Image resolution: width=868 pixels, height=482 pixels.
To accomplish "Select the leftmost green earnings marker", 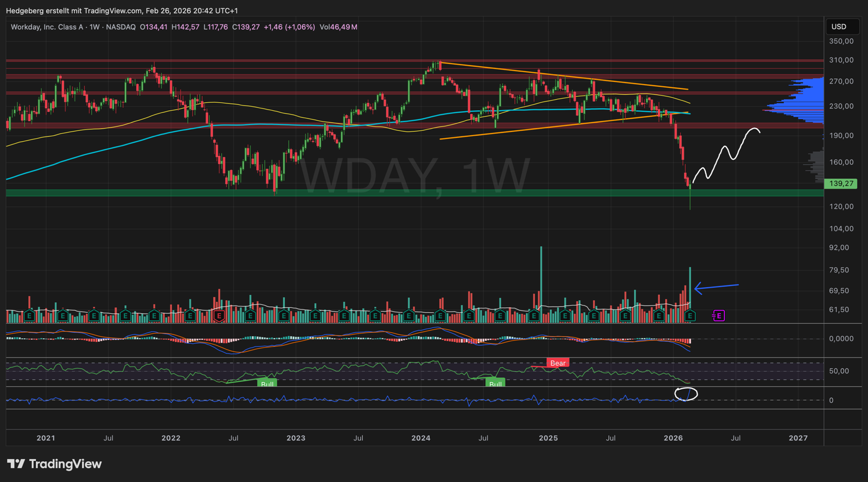I will point(29,315).
